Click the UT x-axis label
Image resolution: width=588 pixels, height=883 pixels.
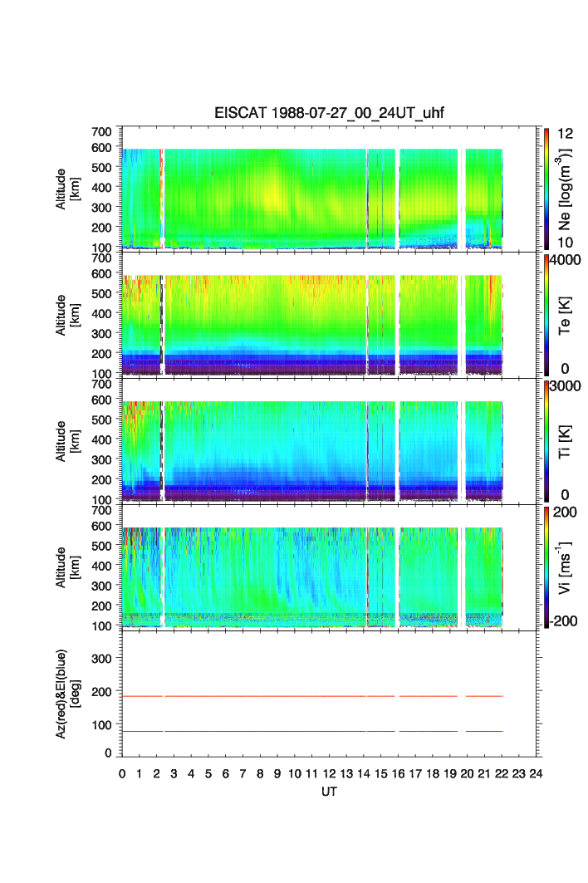tap(330, 792)
